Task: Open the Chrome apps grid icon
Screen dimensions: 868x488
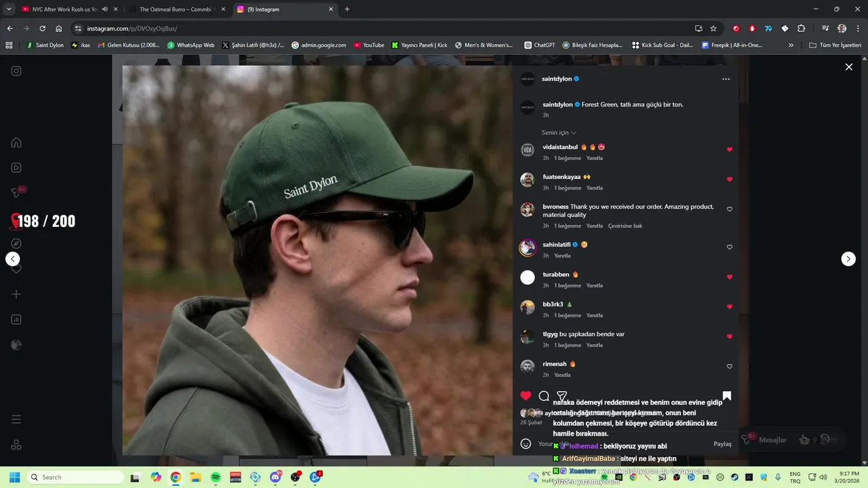Action: [9, 45]
